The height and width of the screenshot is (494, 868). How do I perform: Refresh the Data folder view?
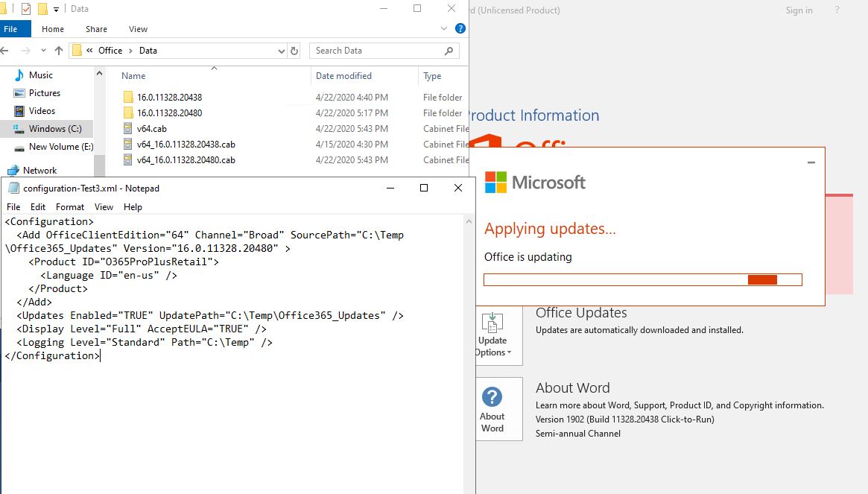294,51
